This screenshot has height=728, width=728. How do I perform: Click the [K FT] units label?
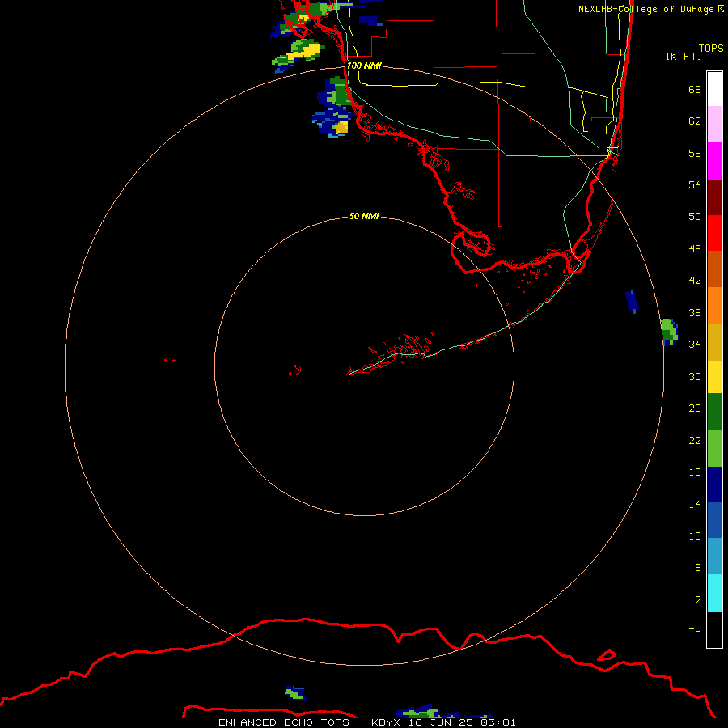pos(684,56)
